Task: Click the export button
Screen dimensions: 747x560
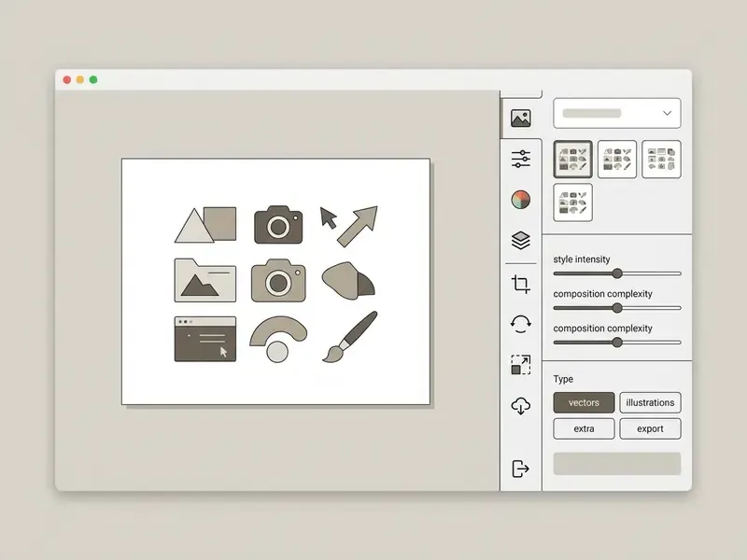Action: 650,428
